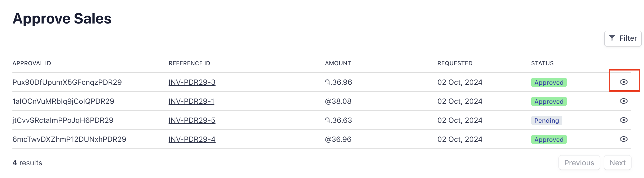Click the Approved badge for INV-PDR29-4
The height and width of the screenshot is (178, 644).
[549, 139]
